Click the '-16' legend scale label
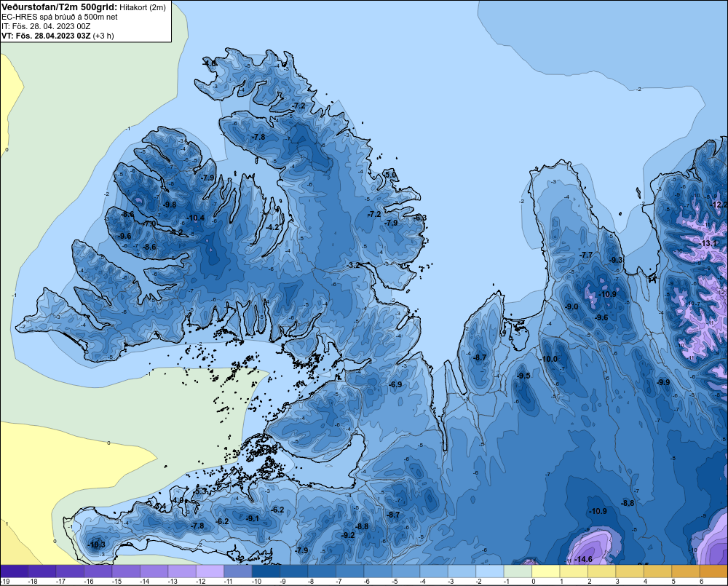The image size is (728, 586). click(89, 582)
